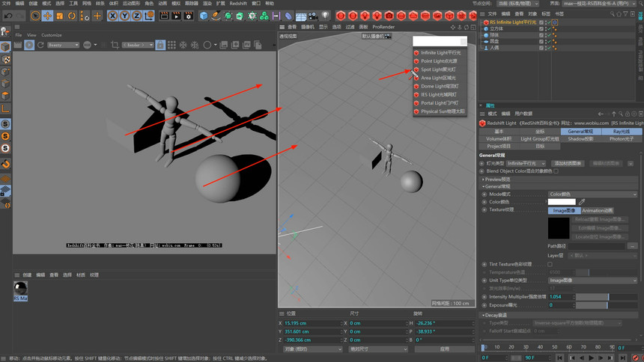Image resolution: width=644 pixels, height=362 pixels.
Task: Click the 添加材质图表 button
Action: click(568, 163)
